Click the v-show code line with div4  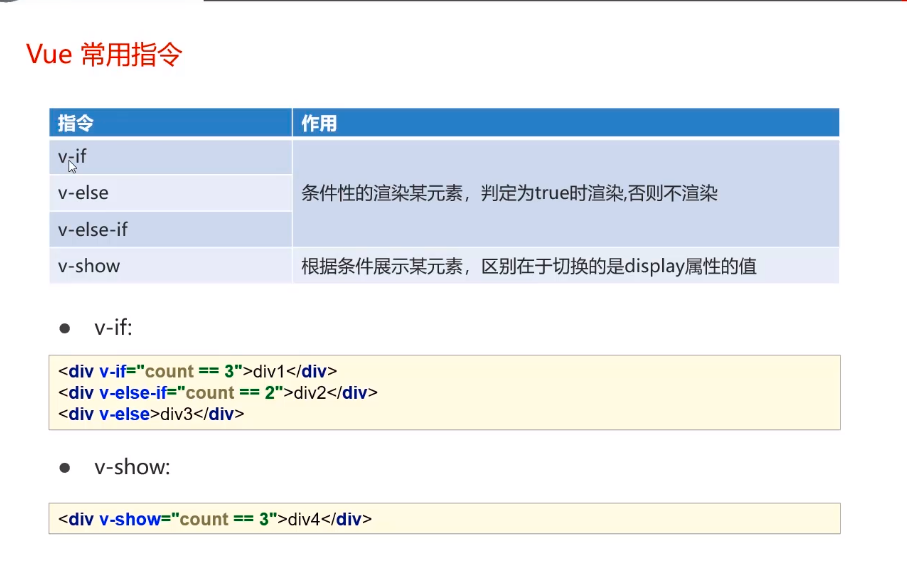pyautogui.click(x=215, y=519)
